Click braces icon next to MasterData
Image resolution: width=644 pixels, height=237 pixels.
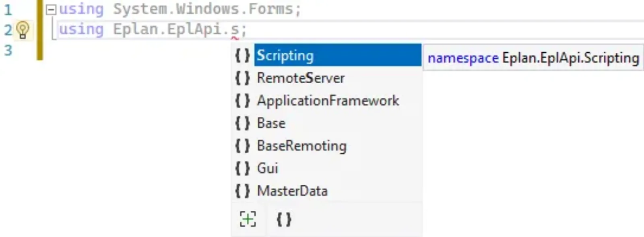(x=242, y=191)
